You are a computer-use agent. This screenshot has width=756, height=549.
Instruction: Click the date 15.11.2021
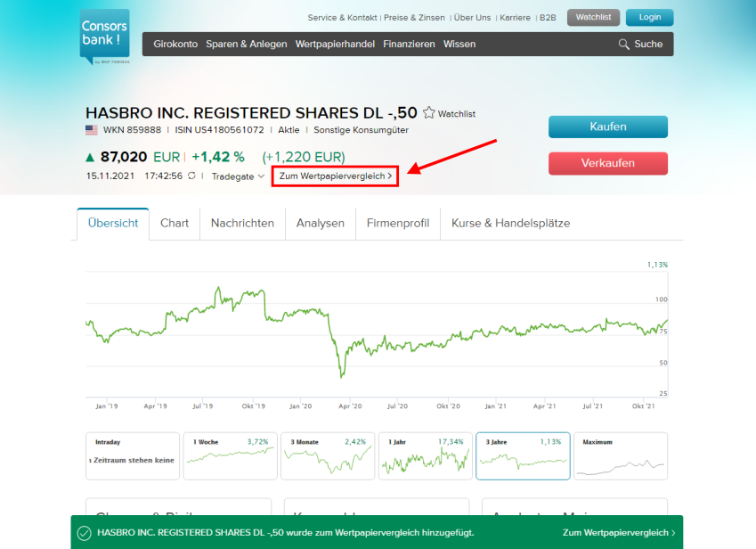coord(110,176)
